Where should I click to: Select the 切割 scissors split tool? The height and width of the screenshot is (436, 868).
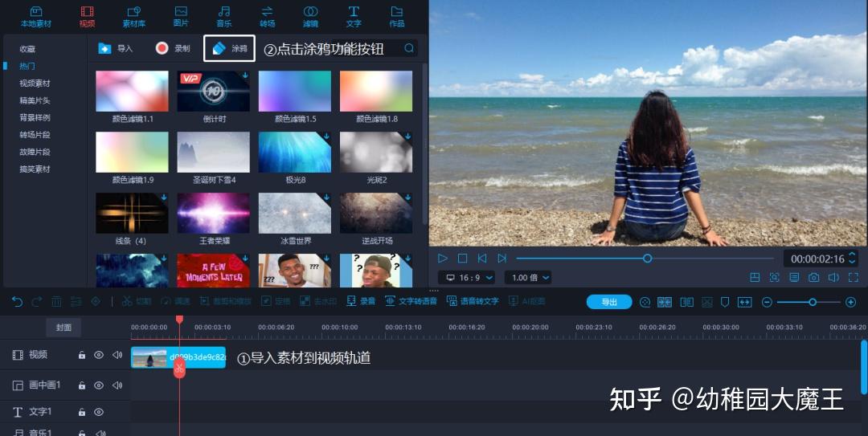click(137, 302)
